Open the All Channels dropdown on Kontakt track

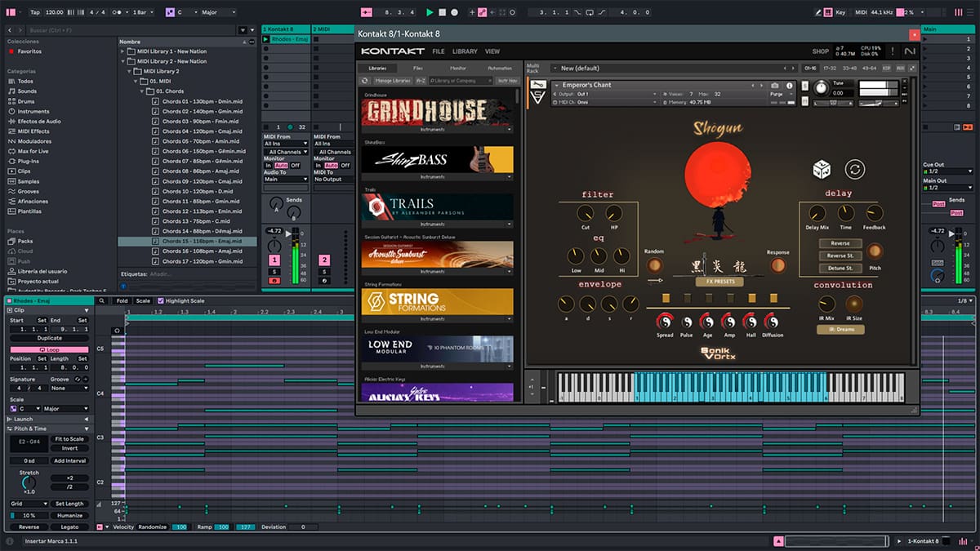(x=286, y=152)
